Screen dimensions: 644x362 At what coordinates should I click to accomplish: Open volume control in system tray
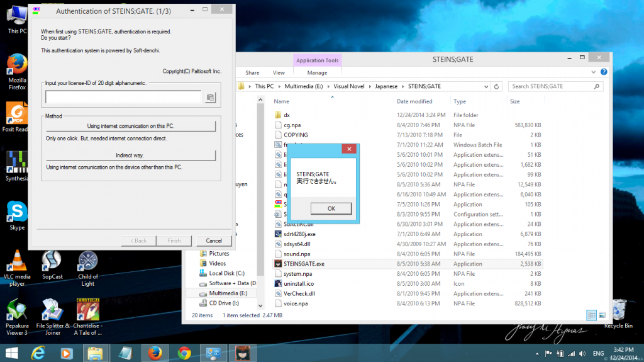pyautogui.click(x=582, y=353)
